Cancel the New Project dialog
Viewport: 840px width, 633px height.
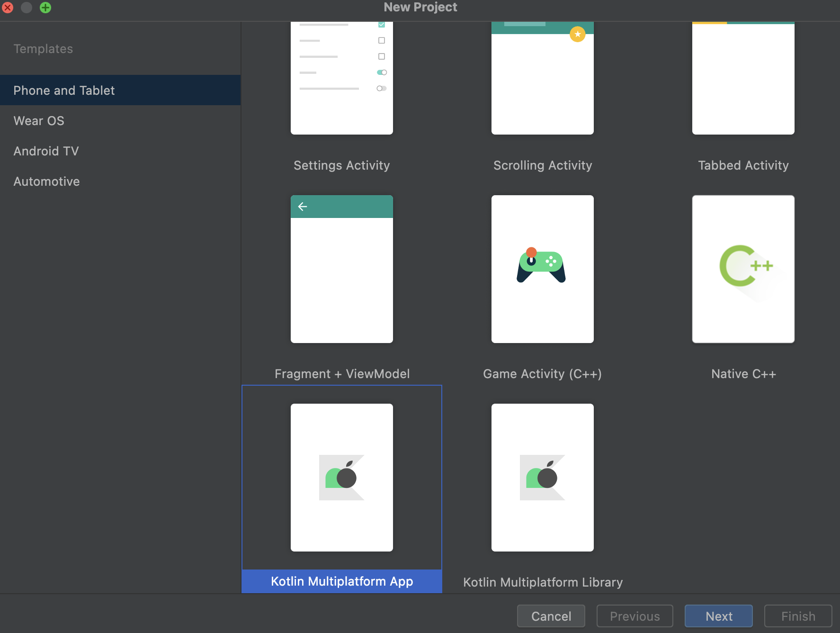pos(551,616)
